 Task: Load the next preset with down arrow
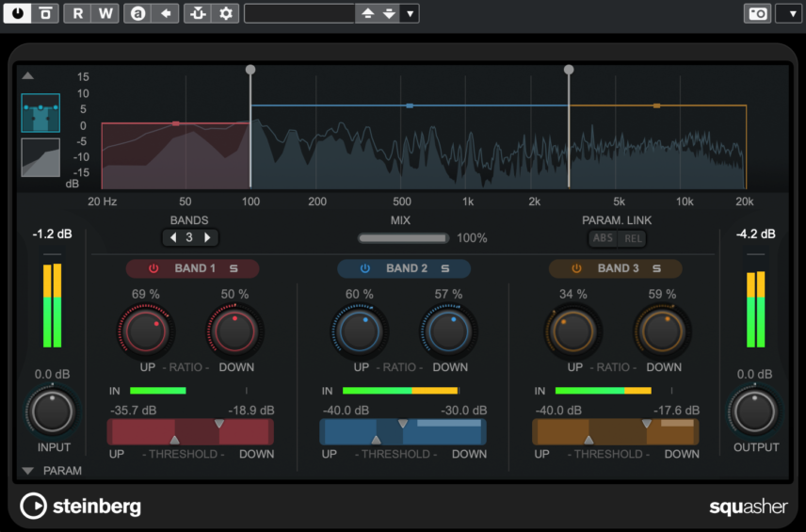389,13
